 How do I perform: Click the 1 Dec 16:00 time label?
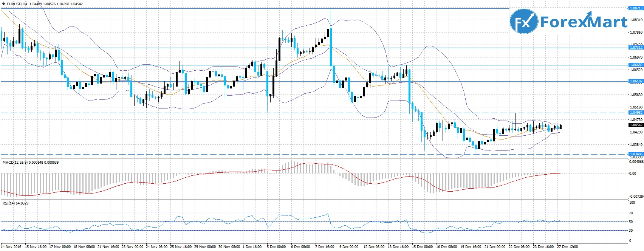pos(252,247)
